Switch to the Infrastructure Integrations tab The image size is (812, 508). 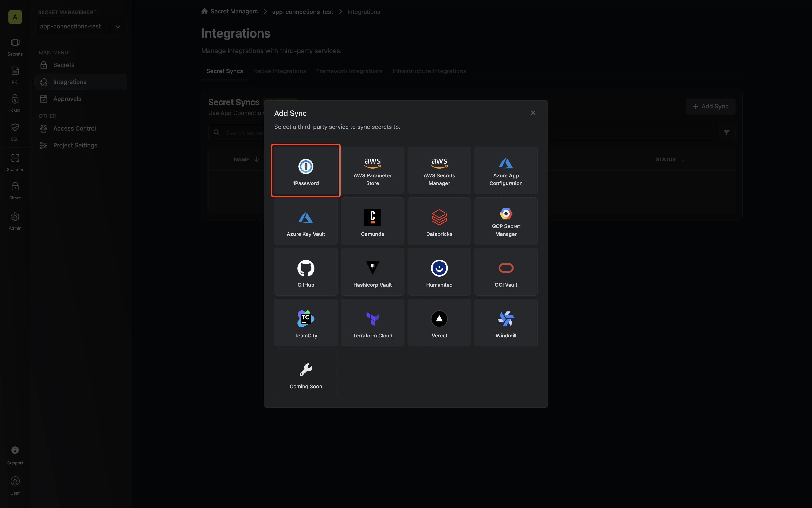coord(429,71)
